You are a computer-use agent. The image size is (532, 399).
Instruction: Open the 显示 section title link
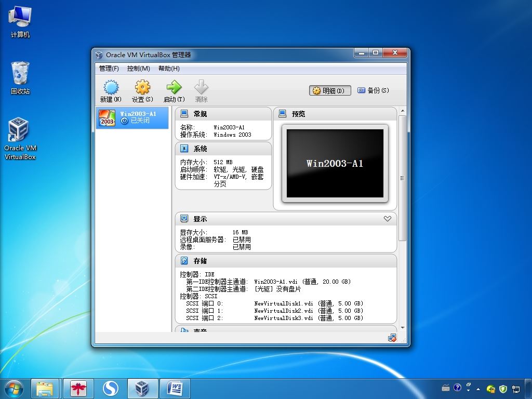(x=200, y=219)
